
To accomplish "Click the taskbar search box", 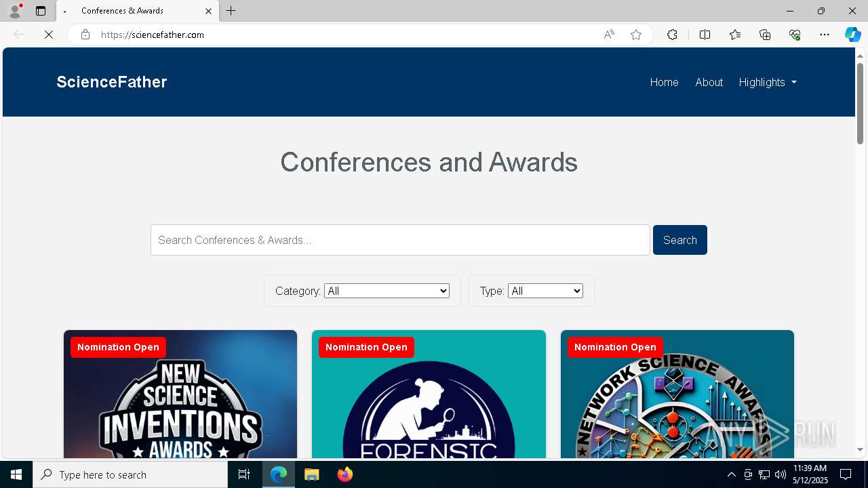I will tap(130, 474).
